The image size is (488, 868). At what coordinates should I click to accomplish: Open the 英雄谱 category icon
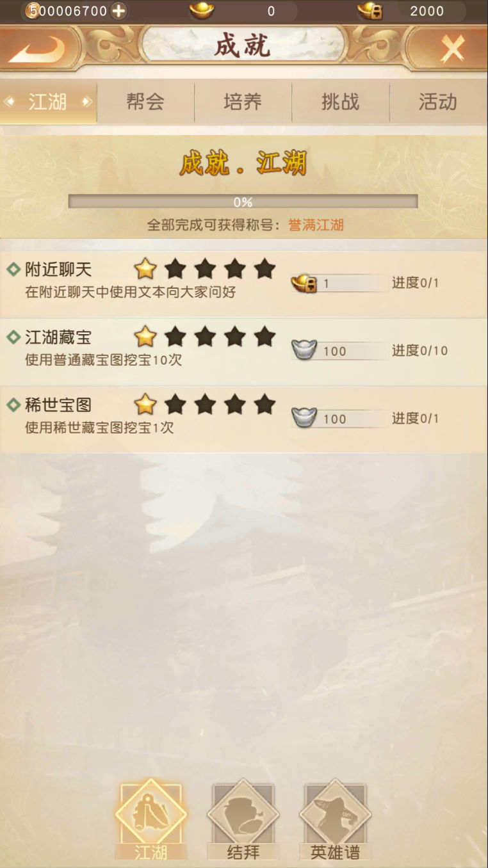[x=336, y=820]
